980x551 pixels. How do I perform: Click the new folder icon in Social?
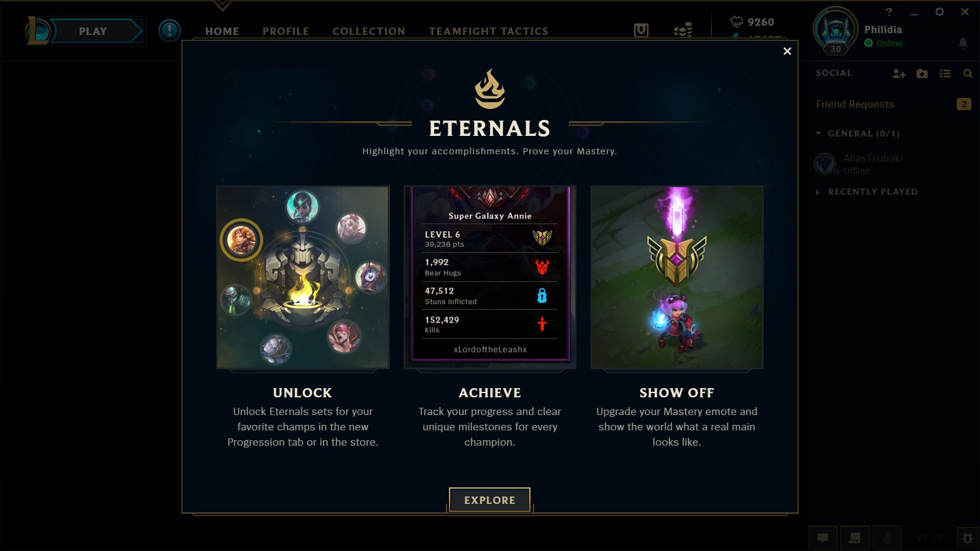click(x=922, y=73)
